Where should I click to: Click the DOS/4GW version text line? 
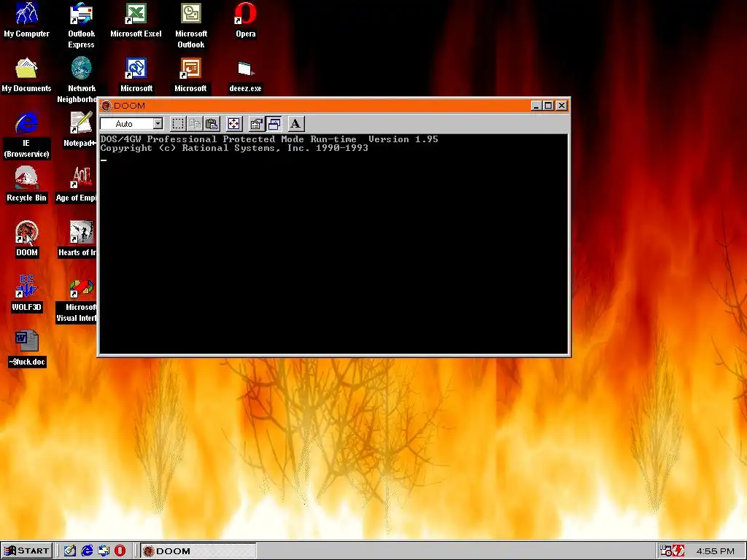tap(269, 139)
